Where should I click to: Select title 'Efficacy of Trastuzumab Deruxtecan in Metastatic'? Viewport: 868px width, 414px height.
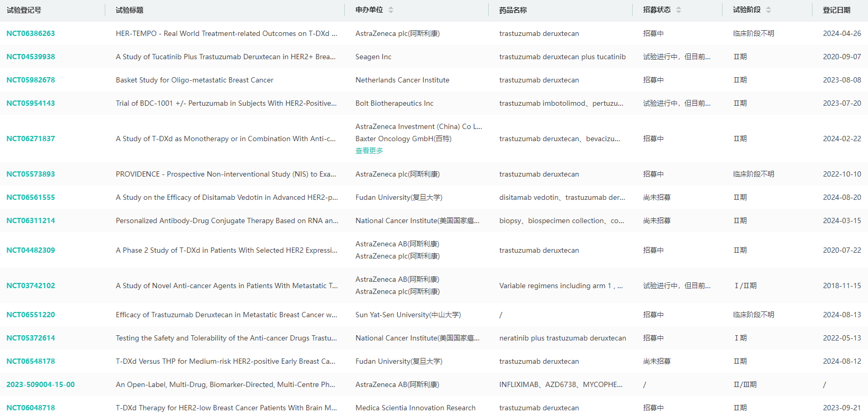(x=226, y=315)
